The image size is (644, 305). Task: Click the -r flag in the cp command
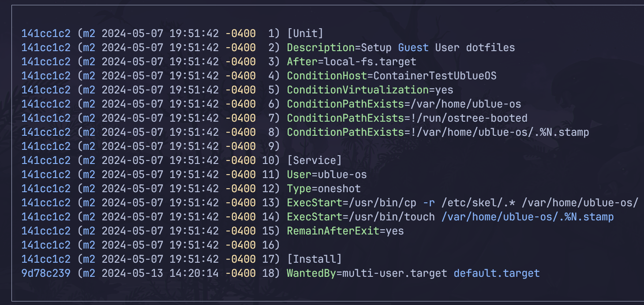(428, 203)
